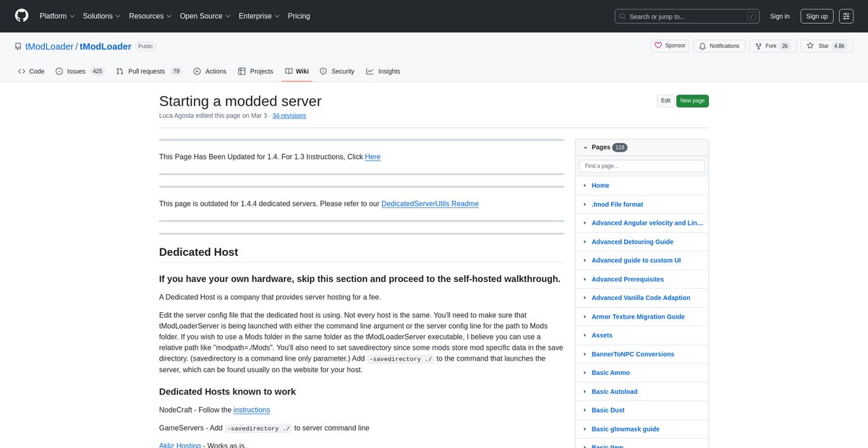868x448 pixels.
Task: Open the Projects tab
Action: click(256, 72)
